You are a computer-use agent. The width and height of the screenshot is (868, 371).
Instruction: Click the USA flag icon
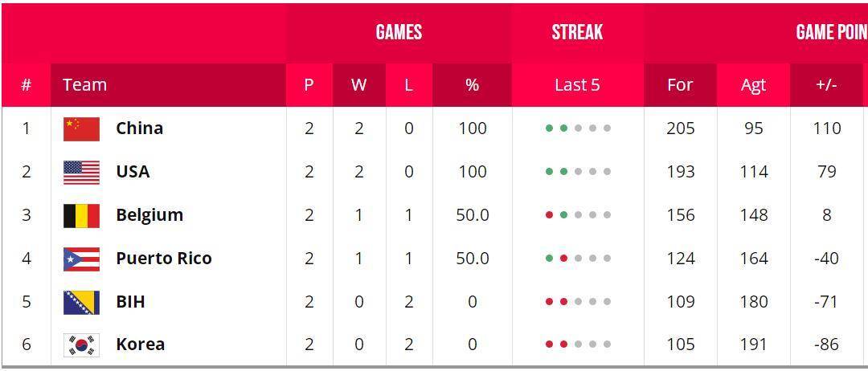click(81, 173)
